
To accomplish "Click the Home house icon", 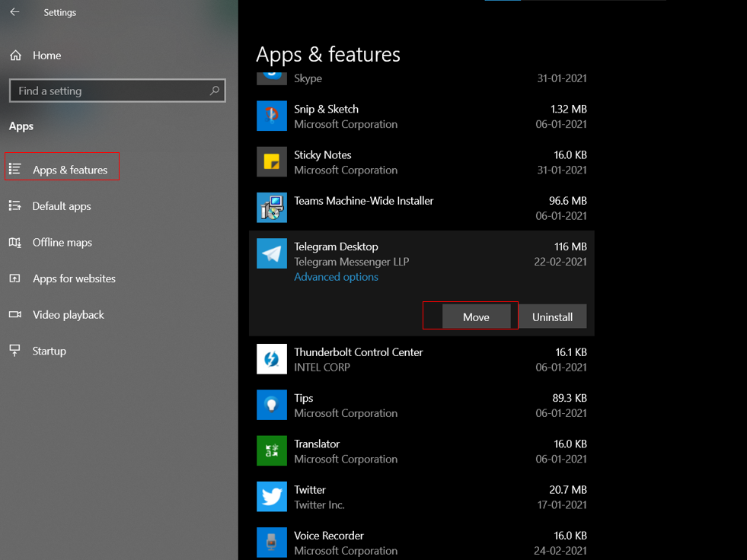I will 16,56.
